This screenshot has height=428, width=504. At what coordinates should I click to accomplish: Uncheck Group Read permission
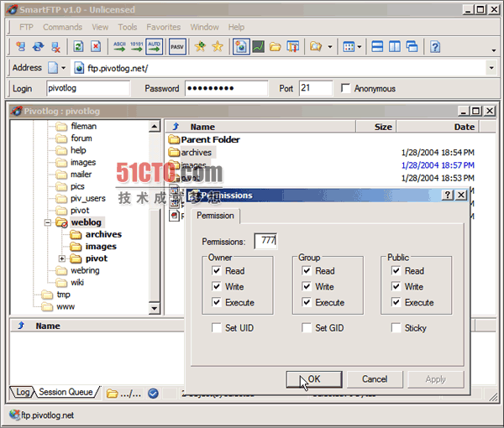[x=307, y=271]
